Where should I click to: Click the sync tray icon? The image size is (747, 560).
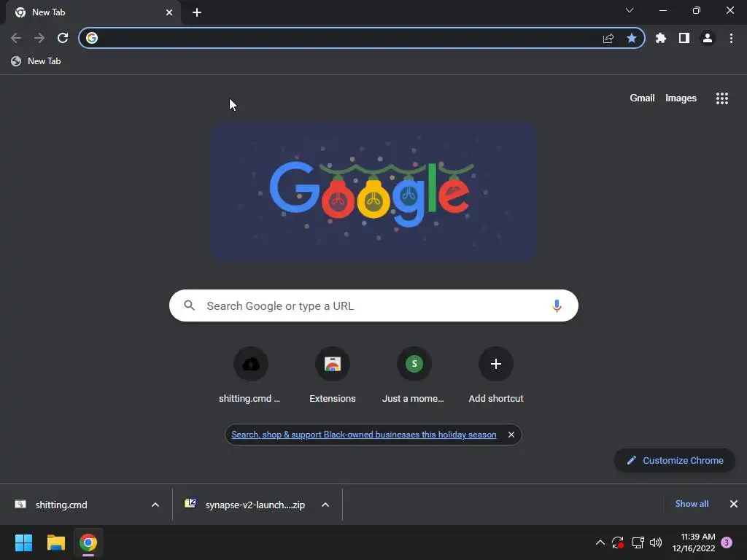(618, 542)
